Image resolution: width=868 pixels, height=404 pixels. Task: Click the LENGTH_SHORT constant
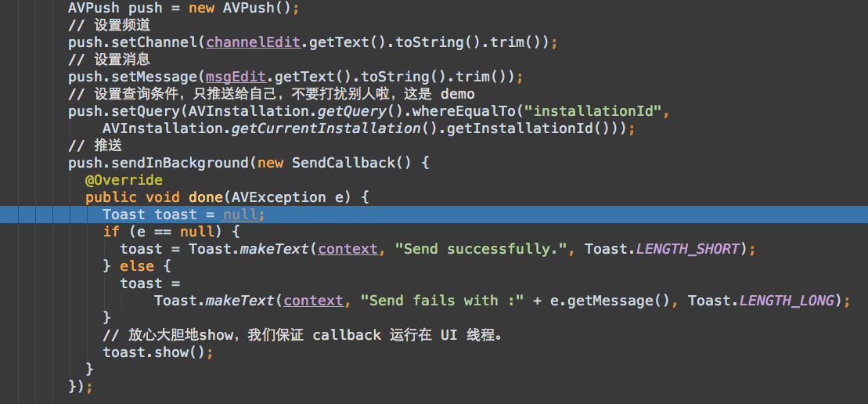pyautogui.click(x=687, y=249)
